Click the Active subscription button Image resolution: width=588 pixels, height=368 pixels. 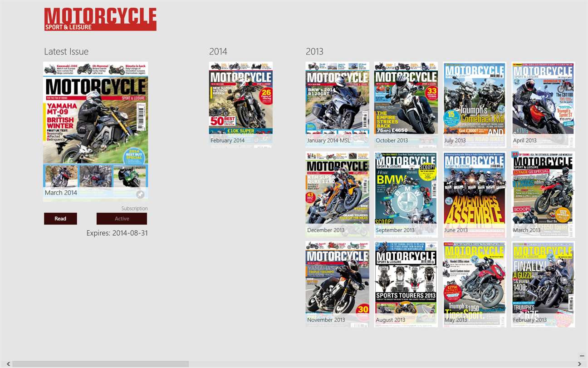point(122,219)
